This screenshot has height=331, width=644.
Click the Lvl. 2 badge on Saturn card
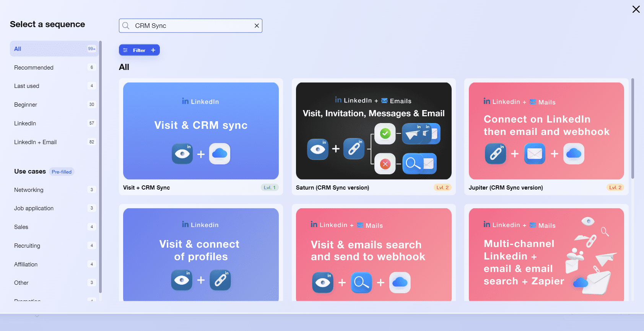coord(442,187)
